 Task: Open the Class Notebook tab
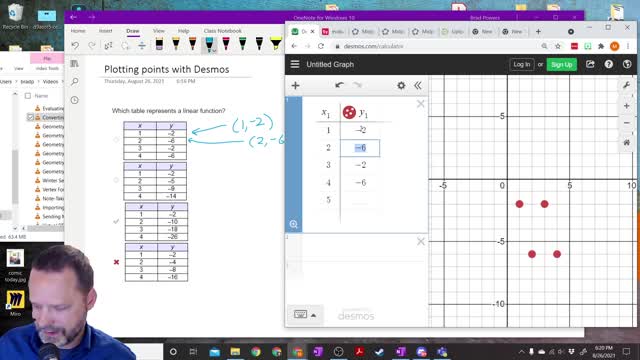tap(222, 31)
